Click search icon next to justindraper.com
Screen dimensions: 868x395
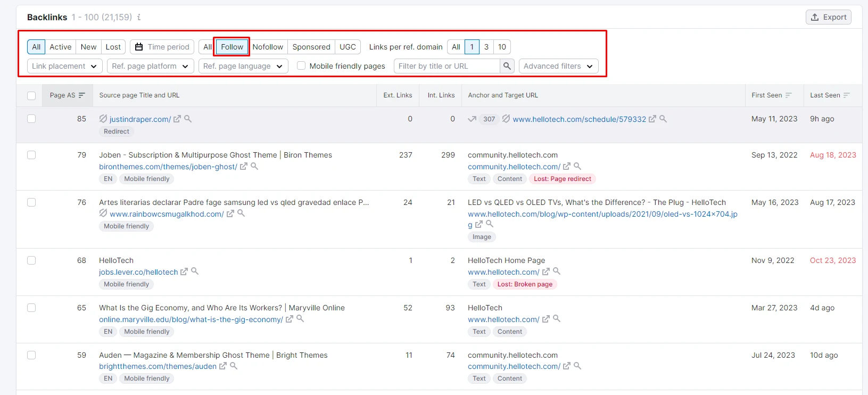tap(188, 119)
